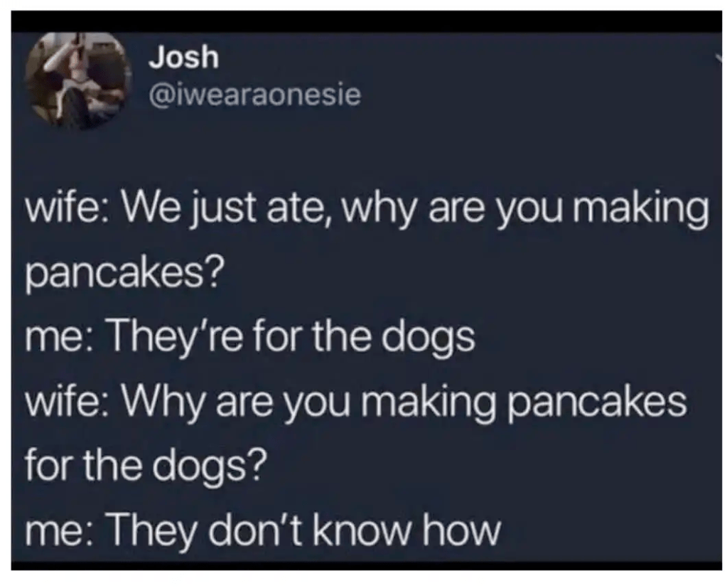Screen dimensions: 727x588
Task: Click the line 'wife: We just ate'
Action: click(367, 210)
